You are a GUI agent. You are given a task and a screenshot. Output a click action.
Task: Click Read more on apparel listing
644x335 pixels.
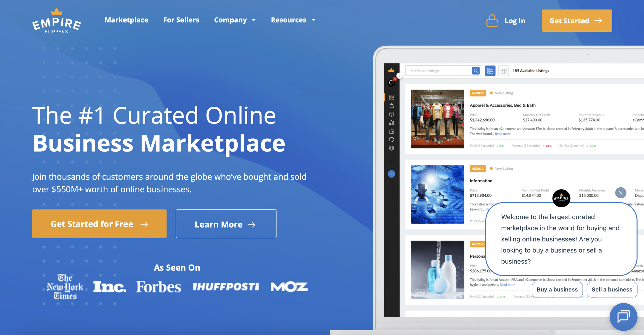pyautogui.click(x=502, y=134)
